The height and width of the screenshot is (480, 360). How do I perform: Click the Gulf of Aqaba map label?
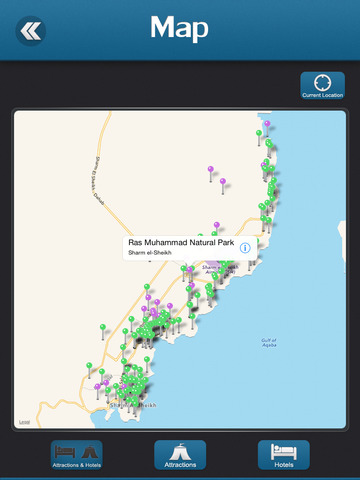tap(269, 343)
